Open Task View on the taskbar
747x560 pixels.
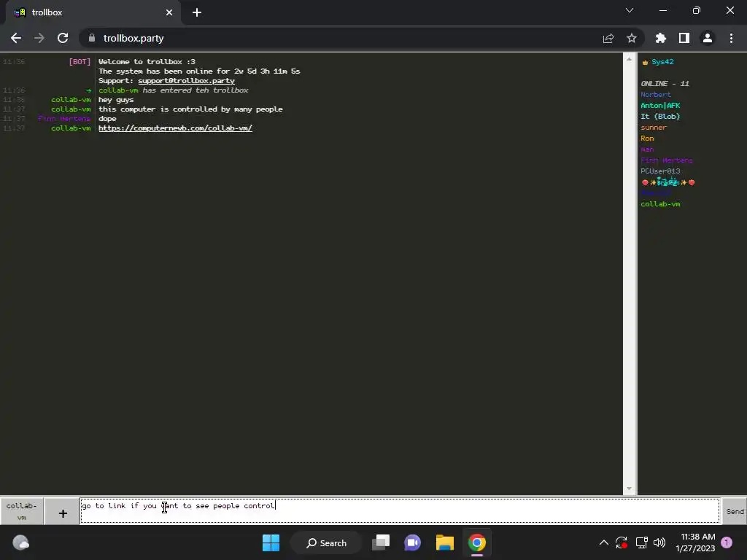click(x=381, y=542)
